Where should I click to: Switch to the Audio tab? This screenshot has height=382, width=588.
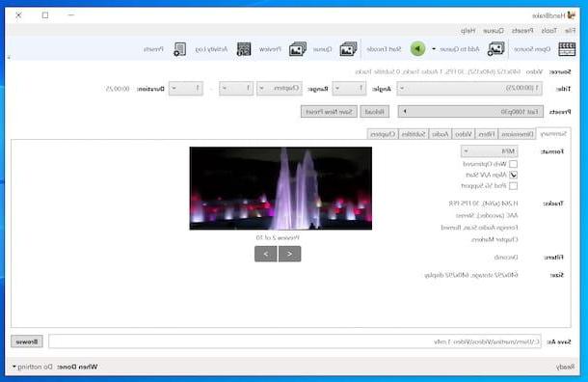(x=441, y=134)
